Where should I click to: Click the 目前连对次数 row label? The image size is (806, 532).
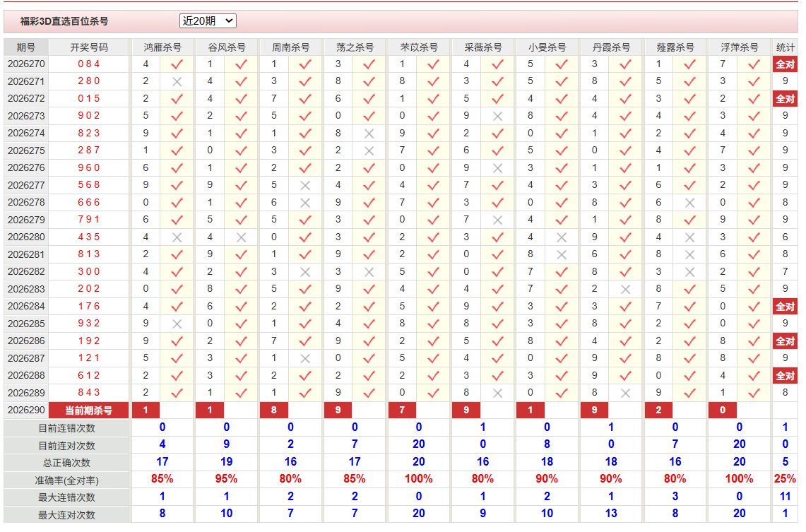(x=66, y=446)
